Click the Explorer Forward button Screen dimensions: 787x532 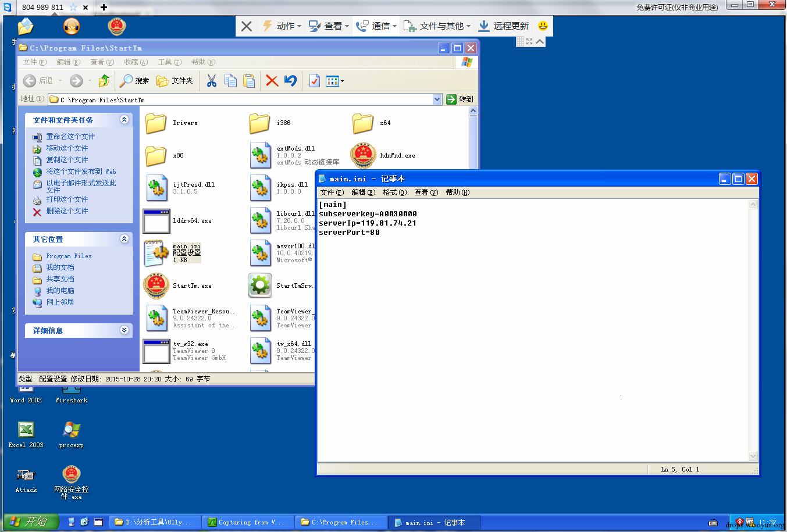76,81
